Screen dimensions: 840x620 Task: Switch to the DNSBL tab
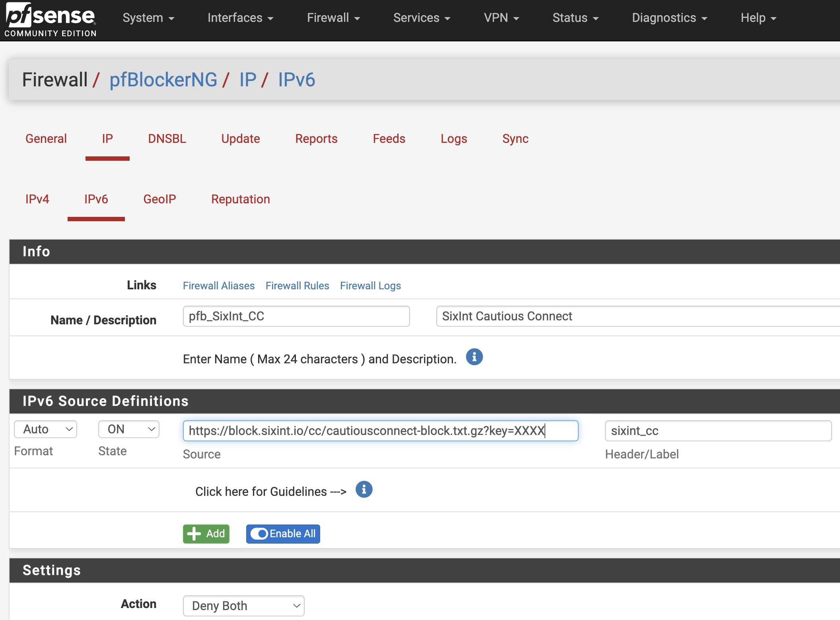click(x=167, y=138)
